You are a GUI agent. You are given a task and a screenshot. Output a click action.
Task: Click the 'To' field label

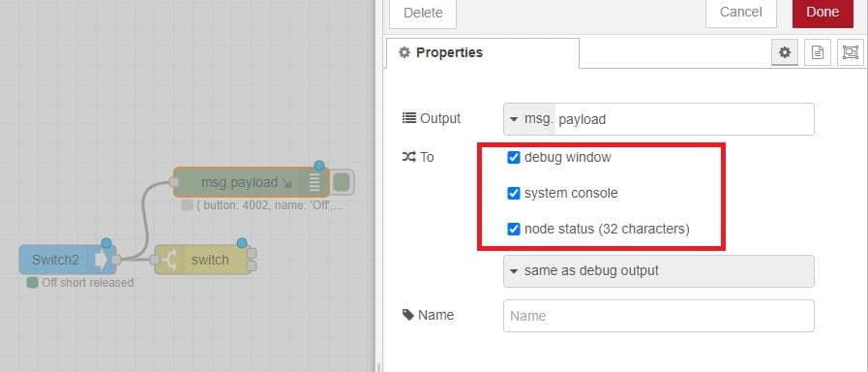(427, 158)
